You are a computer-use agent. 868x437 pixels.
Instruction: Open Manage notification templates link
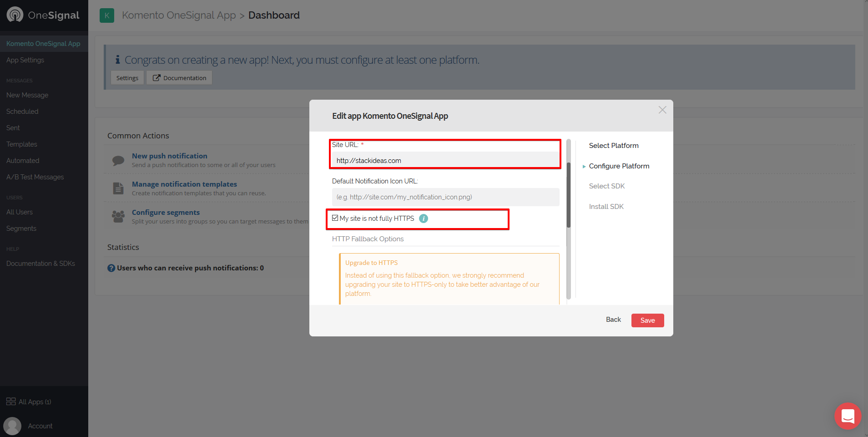point(184,184)
